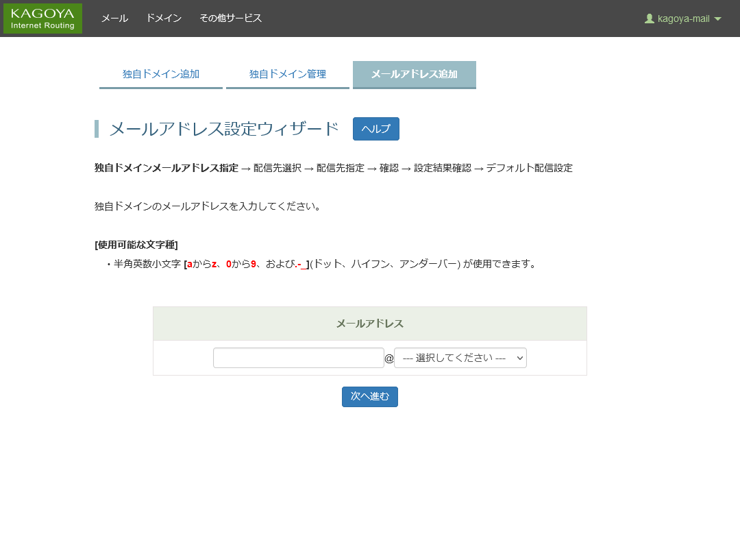The width and height of the screenshot is (740, 560).
Task: Click the user profile icon in header
Action: tap(649, 19)
